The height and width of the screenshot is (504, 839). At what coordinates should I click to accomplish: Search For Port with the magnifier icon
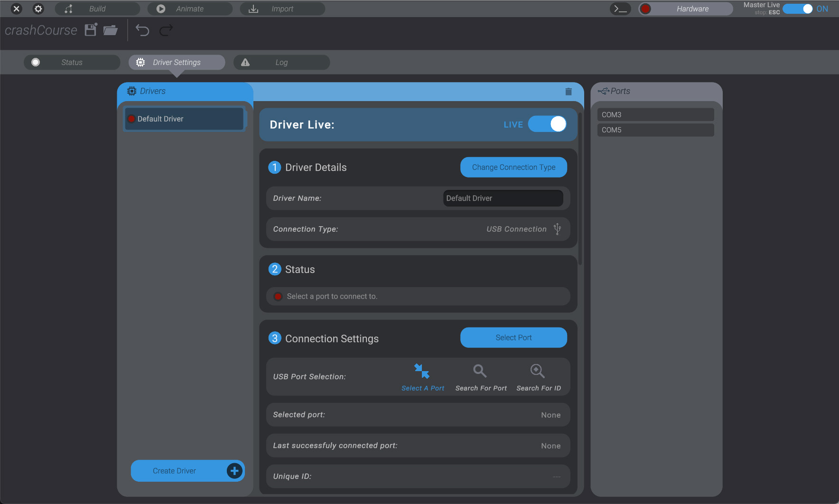[480, 371]
